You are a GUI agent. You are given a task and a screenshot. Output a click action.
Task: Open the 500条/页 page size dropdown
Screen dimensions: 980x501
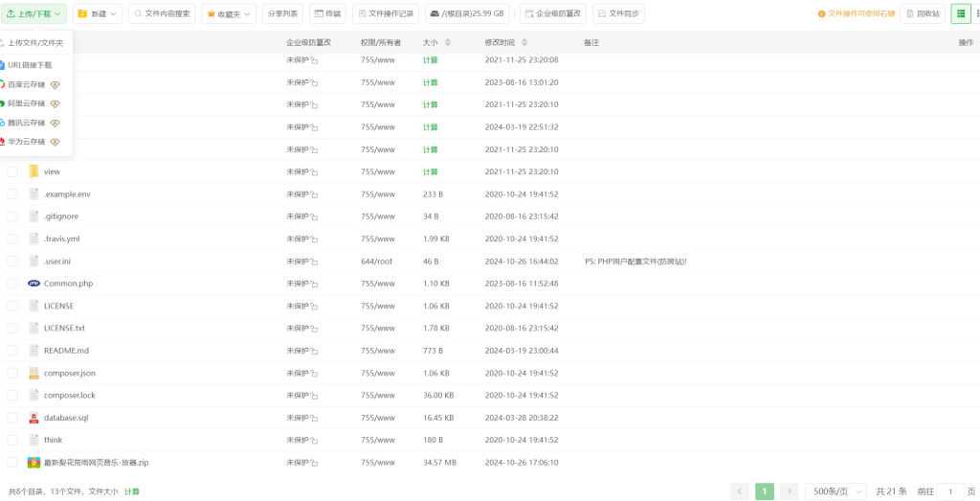835,491
